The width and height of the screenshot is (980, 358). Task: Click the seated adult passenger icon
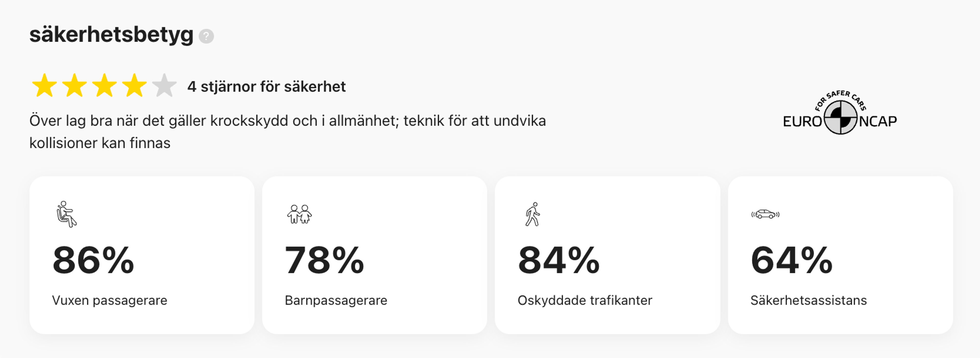tap(66, 214)
